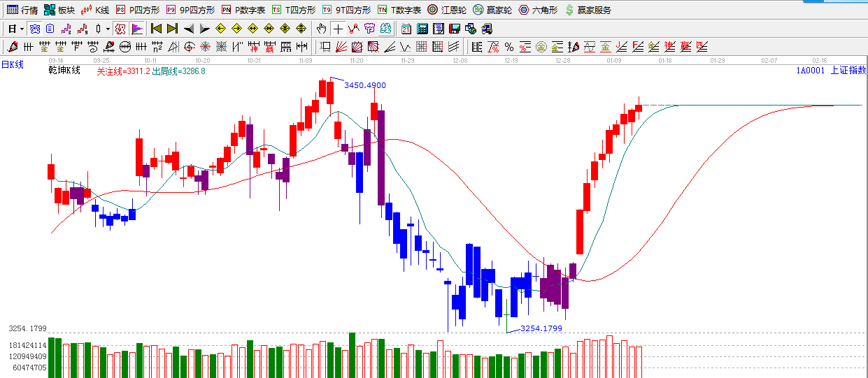Click the 3450.4900 high price marker

pos(364,85)
